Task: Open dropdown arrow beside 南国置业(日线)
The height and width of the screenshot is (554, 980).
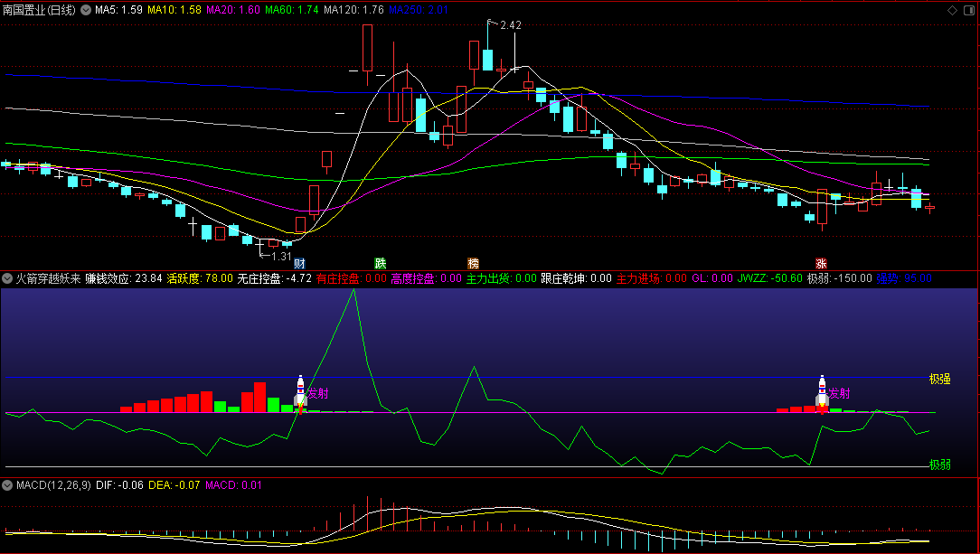Action: point(86,11)
